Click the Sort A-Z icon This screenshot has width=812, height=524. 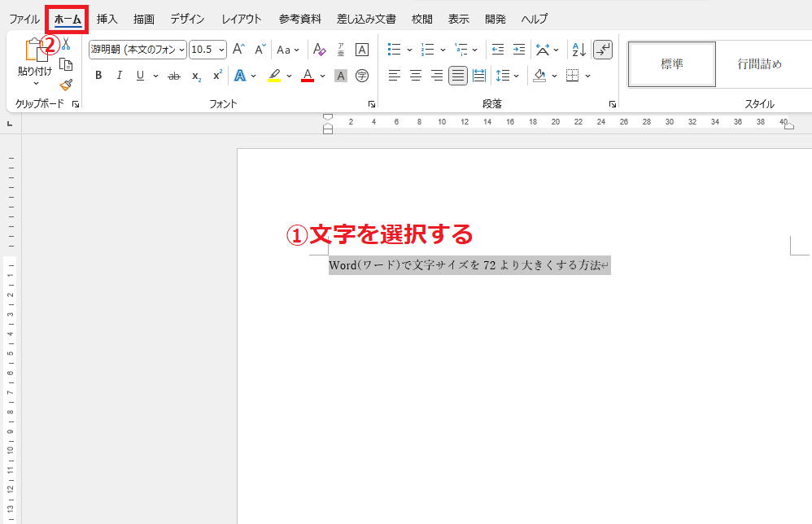coord(578,50)
